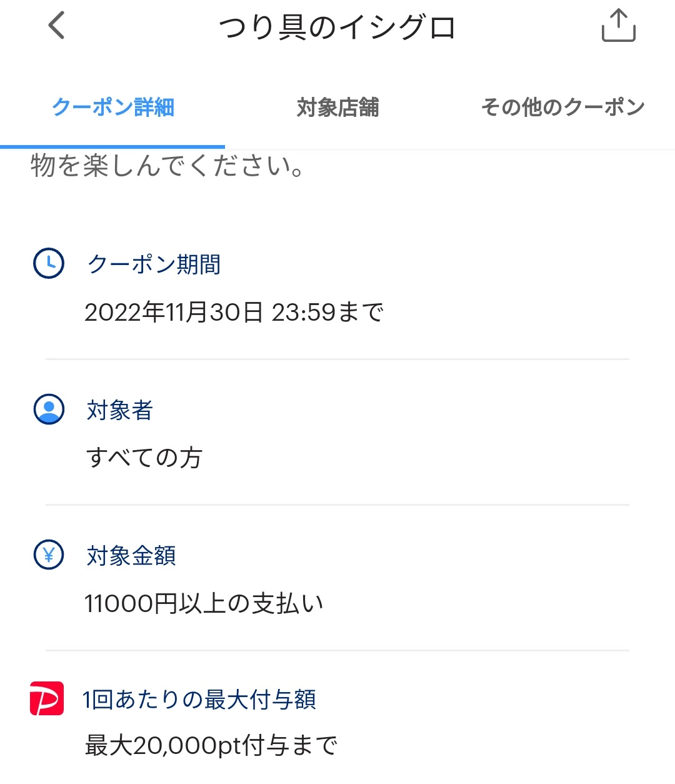Screen dimensions: 675x784
Task: Click the 最大20,000pt付与まで text
Action: [x=211, y=745]
